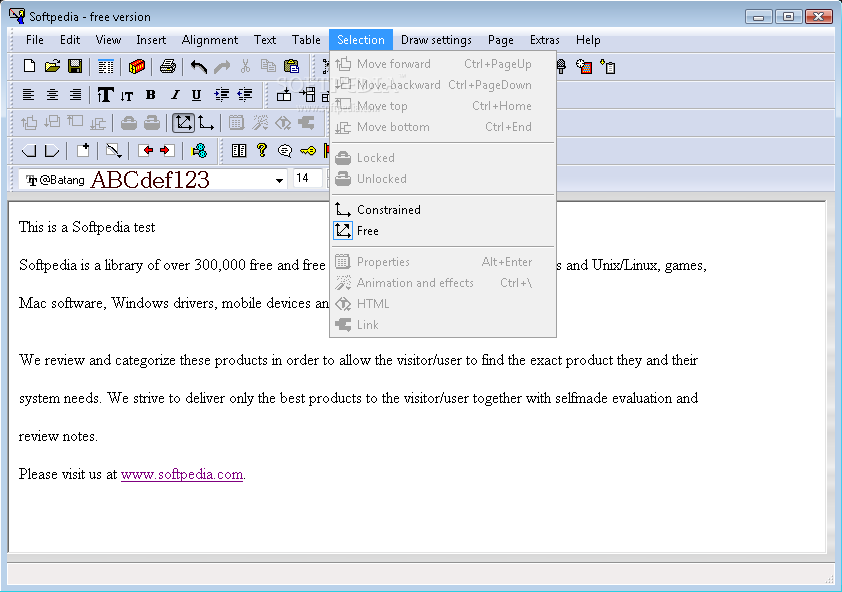Click the microphone icon
The height and width of the screenshot is (592, 842).
[561, 67]
